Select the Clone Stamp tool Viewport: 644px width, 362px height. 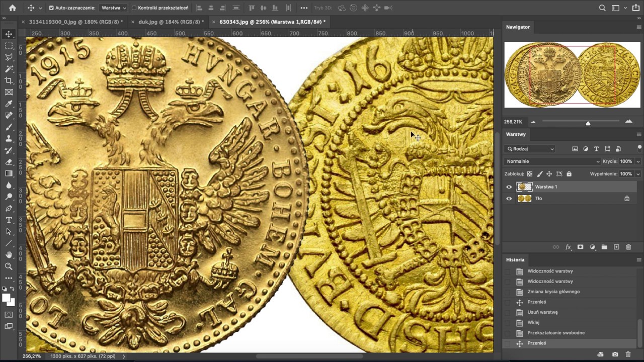coord(9,138)
